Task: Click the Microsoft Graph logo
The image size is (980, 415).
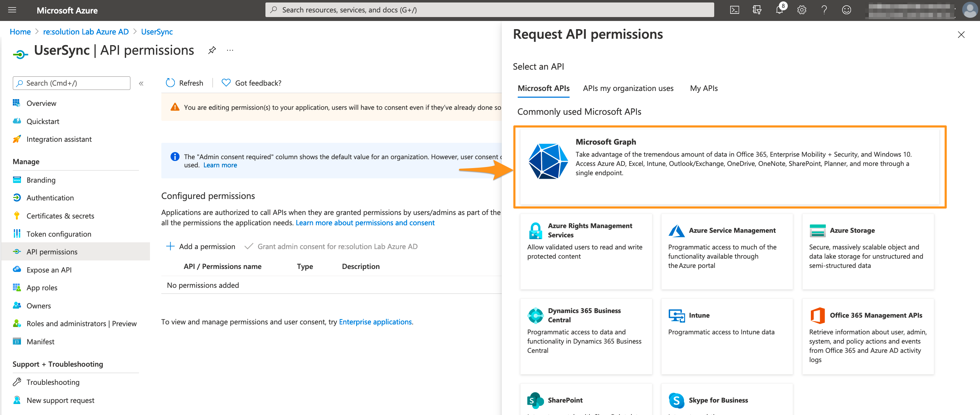Action: coord(548,161)
